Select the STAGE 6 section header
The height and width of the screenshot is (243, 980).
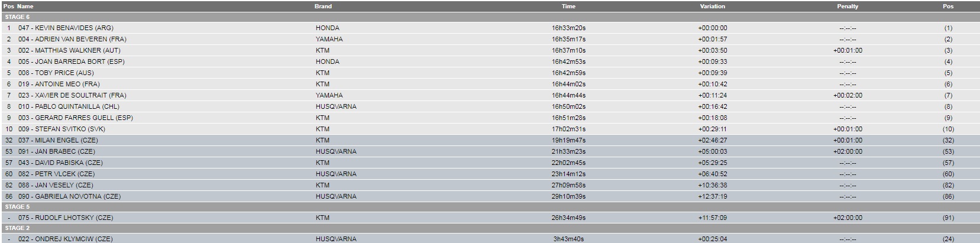click(490, 17)
